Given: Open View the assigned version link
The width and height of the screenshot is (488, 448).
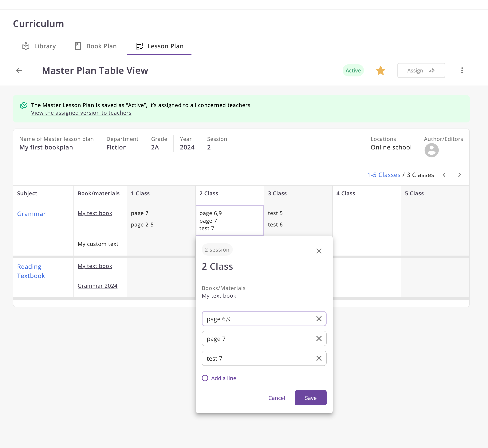Looking at the screenshot, I should (x=81, y=113).
